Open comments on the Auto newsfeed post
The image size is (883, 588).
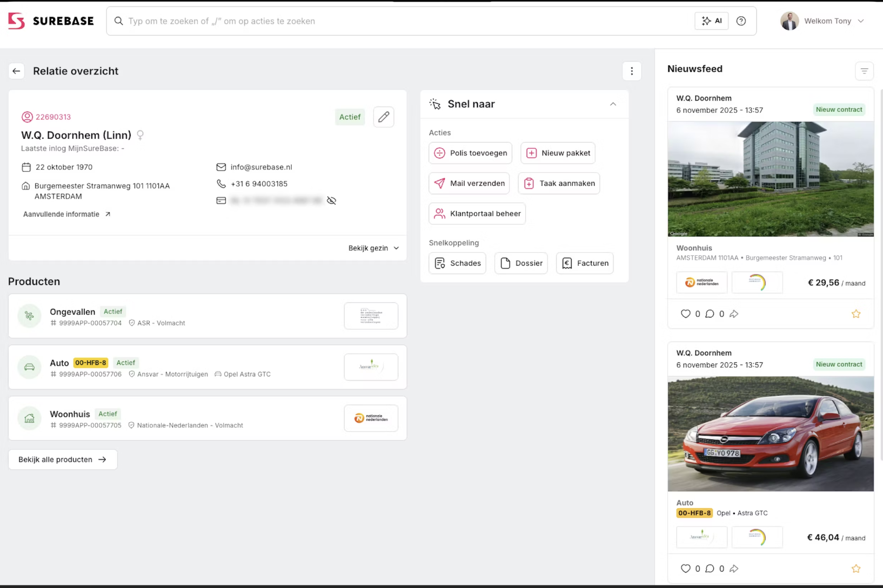coord(710,569)
